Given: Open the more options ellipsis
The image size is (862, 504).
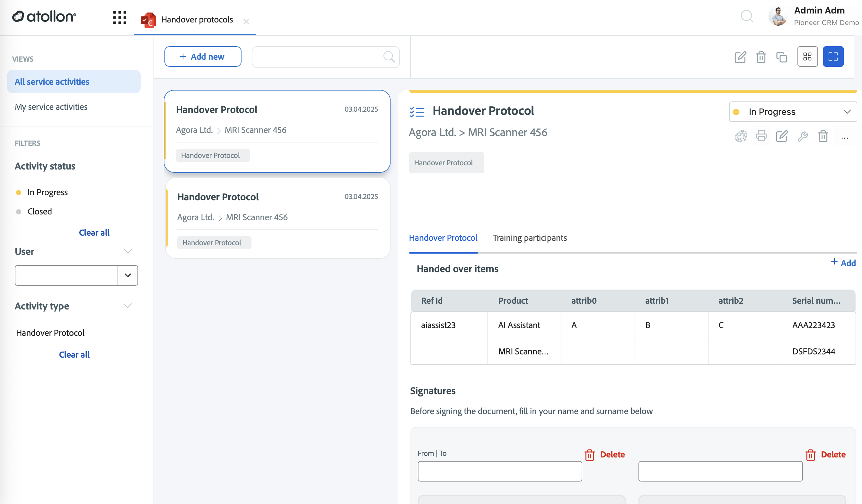Looking at the screenshot, I should [x=844, y=138].
